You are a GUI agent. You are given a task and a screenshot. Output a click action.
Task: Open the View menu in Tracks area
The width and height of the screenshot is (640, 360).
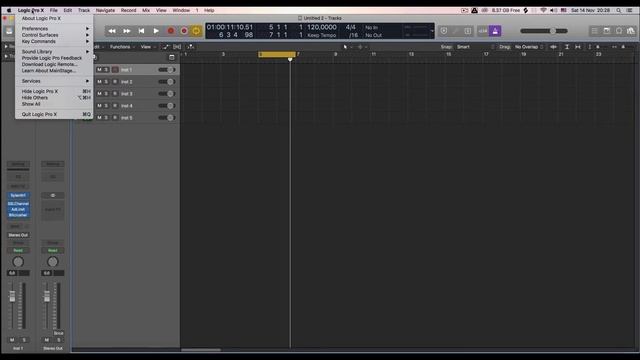coord(148,47)
